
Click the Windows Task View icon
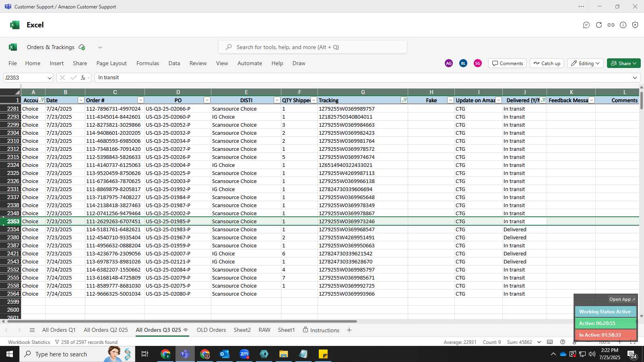click(x=145, y=354)
